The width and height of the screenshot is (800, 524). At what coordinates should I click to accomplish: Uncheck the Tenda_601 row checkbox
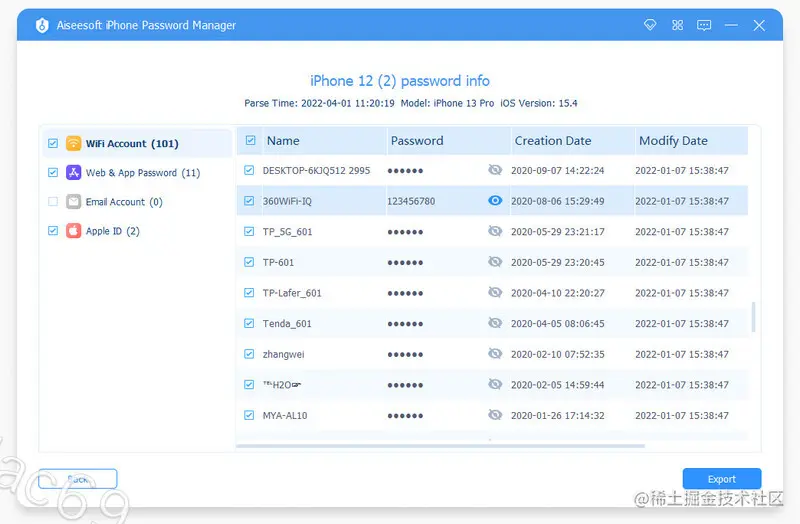click(x=249, y=323)
